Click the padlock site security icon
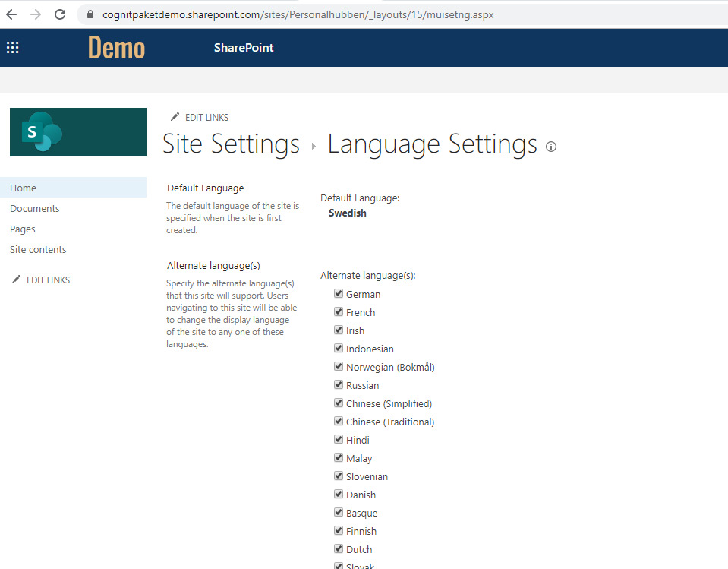Screen dimensions: 728x569 tap(90, 14)
